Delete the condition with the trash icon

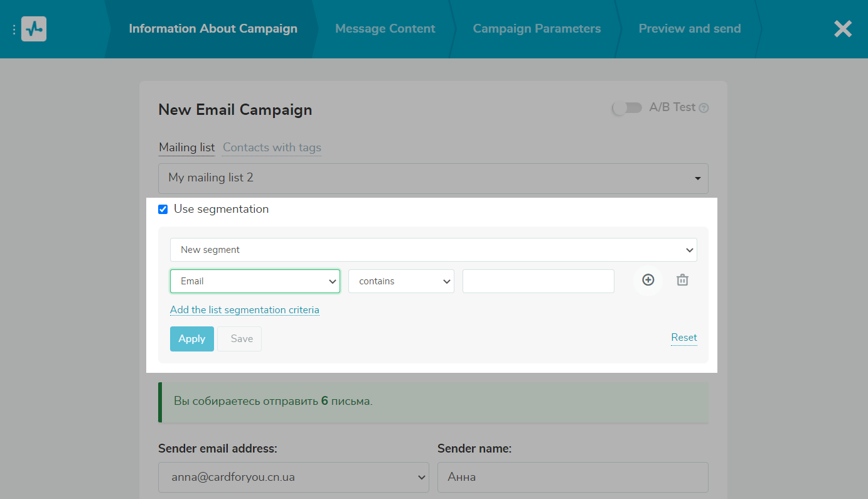coord(682,281)
